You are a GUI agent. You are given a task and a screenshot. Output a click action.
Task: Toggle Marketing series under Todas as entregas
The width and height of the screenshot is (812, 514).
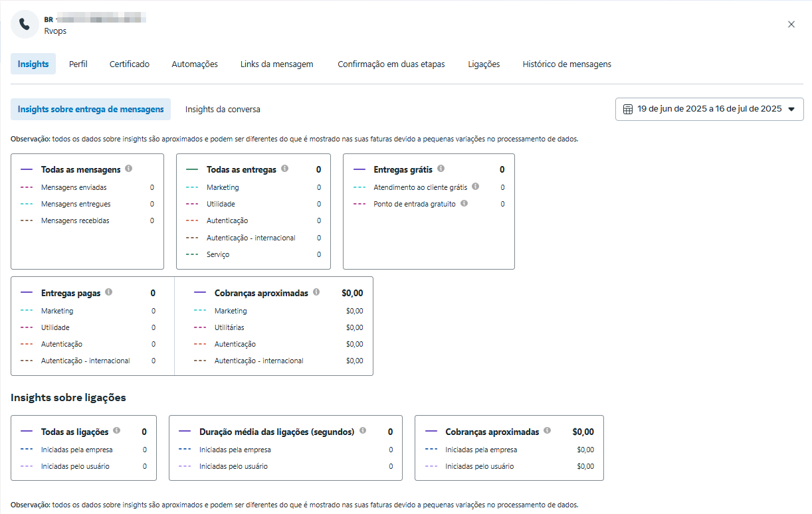(x=222, y=187)
